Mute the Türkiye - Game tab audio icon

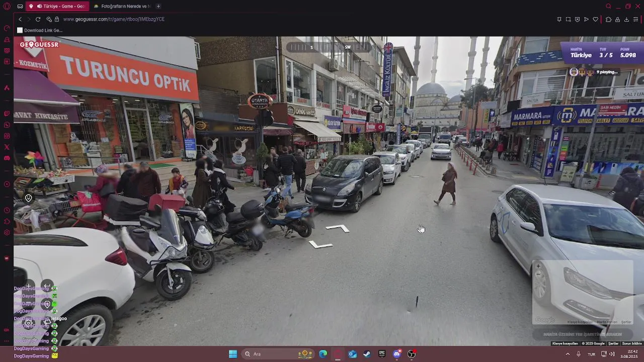click(x=39, y=6)
